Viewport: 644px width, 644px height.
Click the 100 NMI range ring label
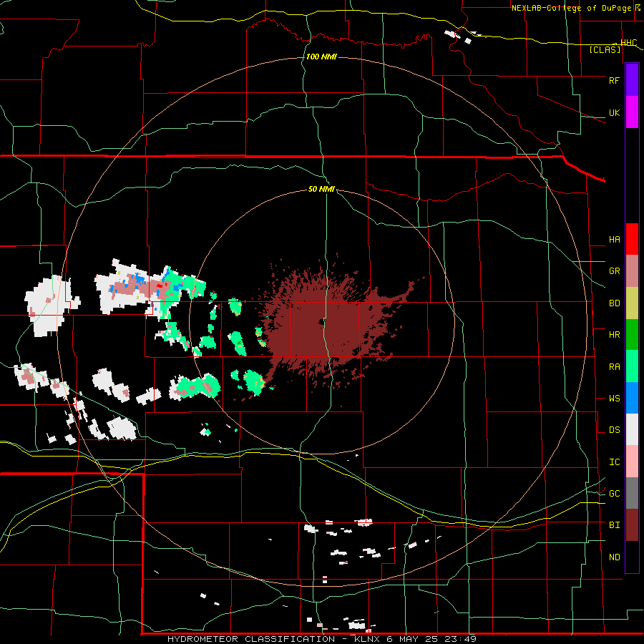[x=321, y=57]
